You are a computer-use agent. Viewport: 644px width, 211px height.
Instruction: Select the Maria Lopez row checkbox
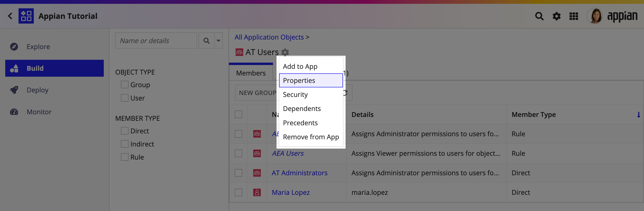(x=238, y=192)
